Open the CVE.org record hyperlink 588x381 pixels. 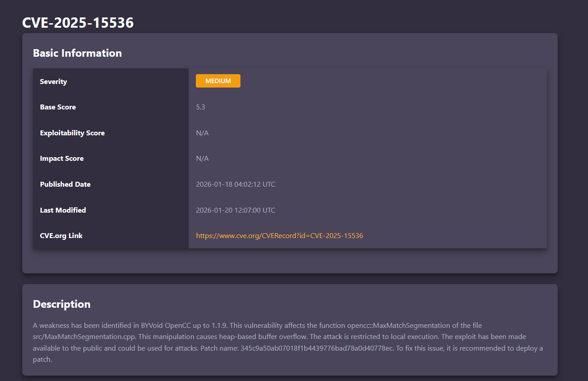point(279,235)
